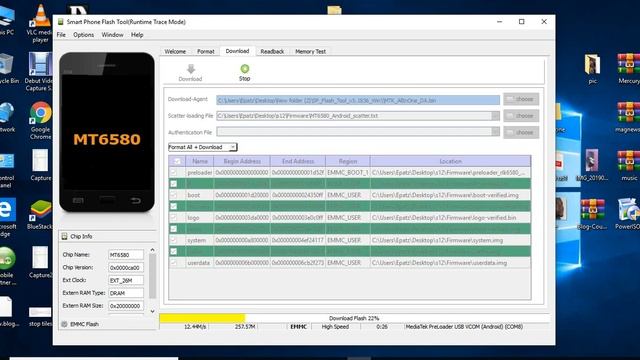
Task: Open Google Chrome desktop icon
Action: (40, 113)
